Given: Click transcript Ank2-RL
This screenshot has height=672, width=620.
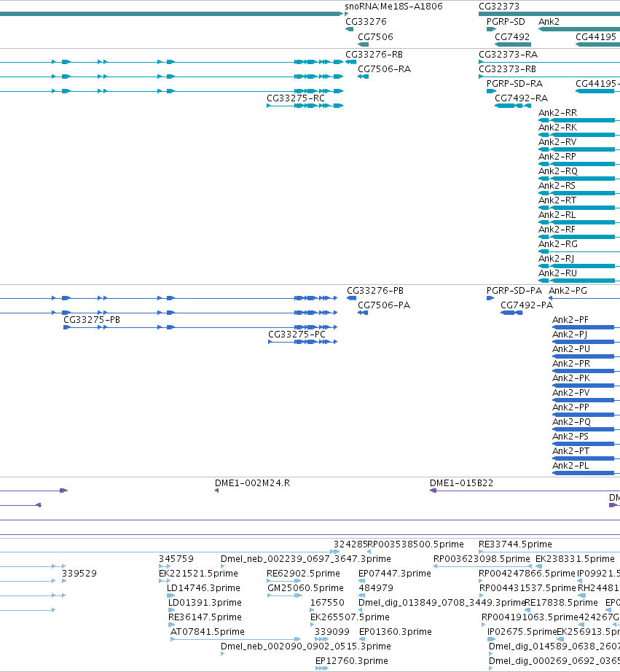Looking at the screenshot, I should tap(557, 215).
